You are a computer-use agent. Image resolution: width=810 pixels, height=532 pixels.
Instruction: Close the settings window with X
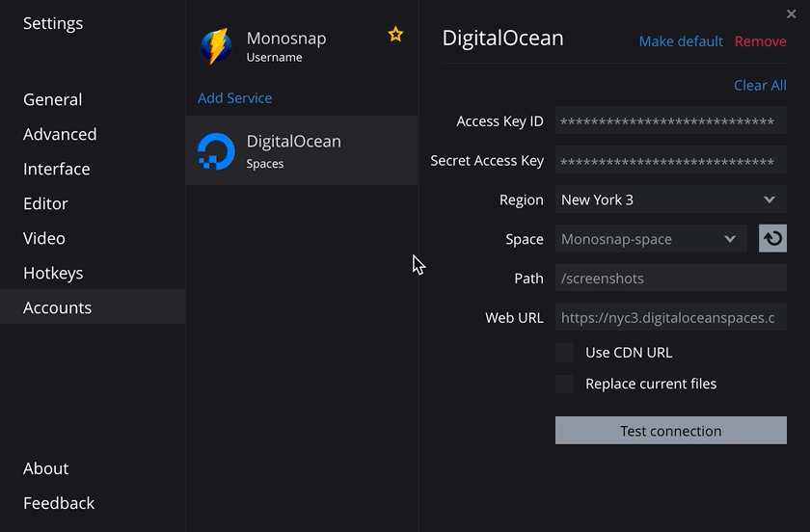tap(792, 13)
